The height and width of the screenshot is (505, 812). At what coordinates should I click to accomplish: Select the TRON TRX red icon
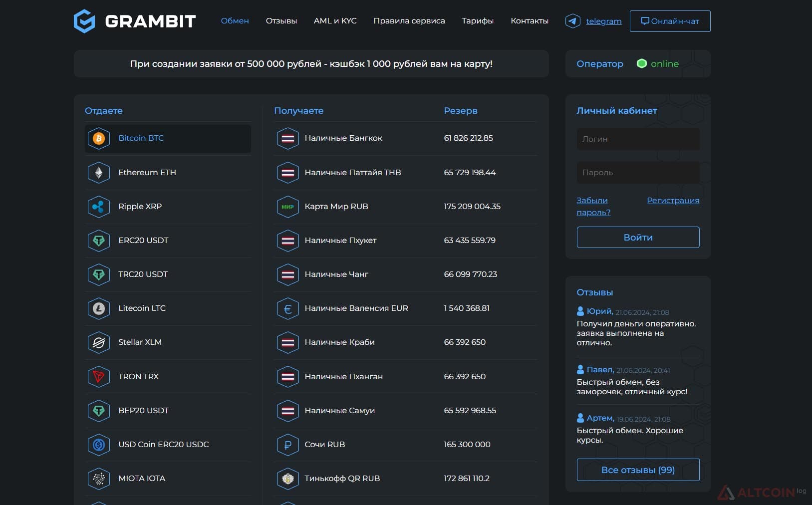(99, 377)
